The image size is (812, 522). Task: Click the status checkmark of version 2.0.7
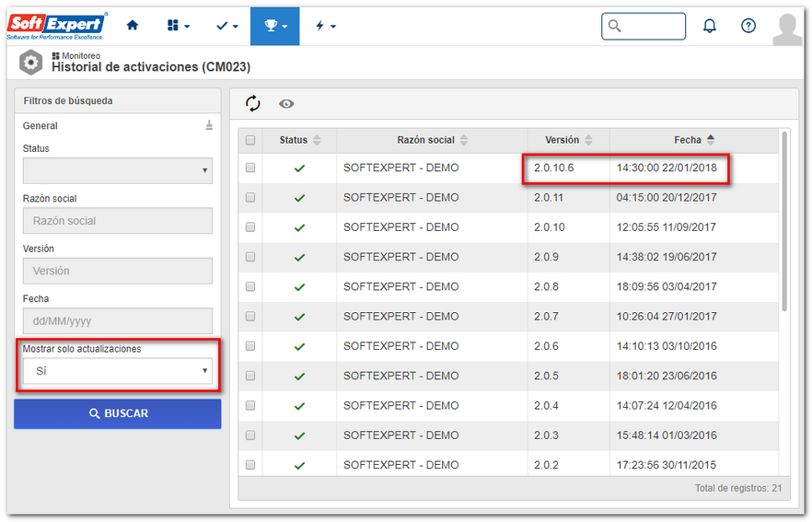pyautogui.click(x=299, y=317)
